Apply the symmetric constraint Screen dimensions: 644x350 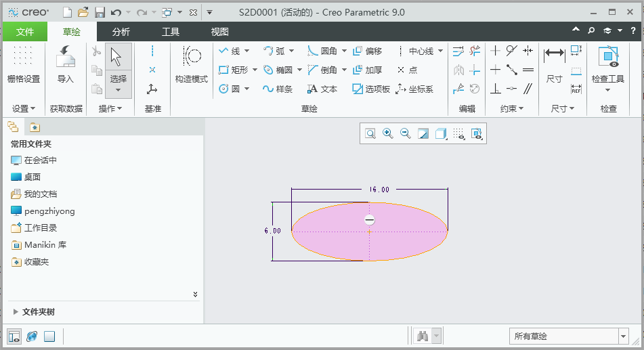[528, 51]
